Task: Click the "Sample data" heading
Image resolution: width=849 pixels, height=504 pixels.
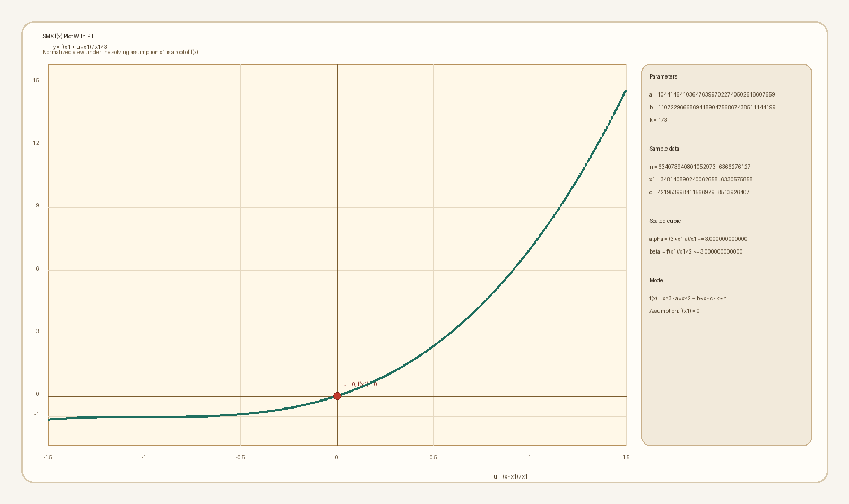Action: click(x=664, y=149)
